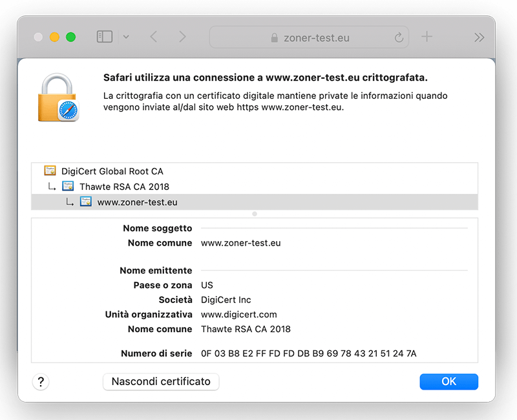The height and width of the screenshot is (420, 517).
Task: Click subject common name value www.zoner-test.eu
Action: 240,243
